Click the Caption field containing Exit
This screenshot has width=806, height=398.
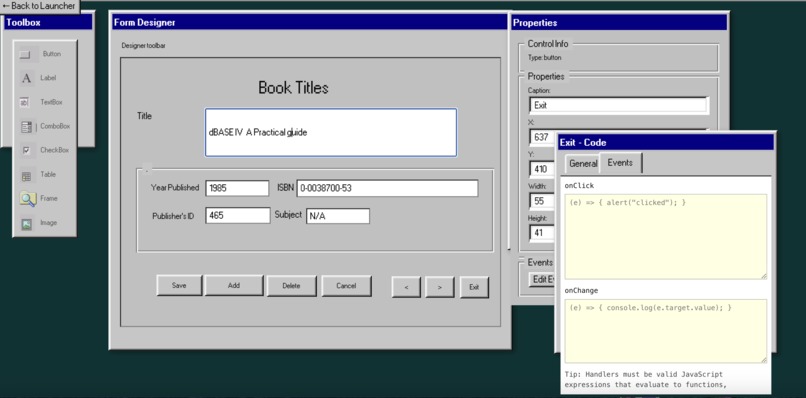[618, 105]
